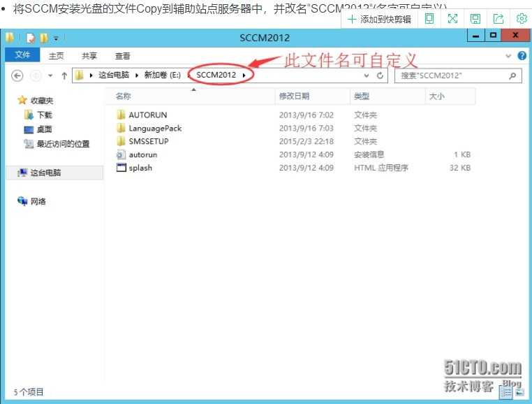Open 最近访问的位置 in the navigation pane
Screen dimensions: 532x404
point(63,144)
